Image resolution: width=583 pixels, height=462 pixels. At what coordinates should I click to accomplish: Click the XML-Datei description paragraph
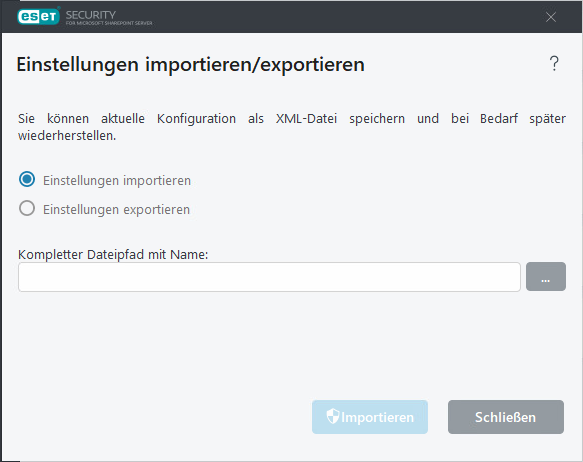pos(292,127)
